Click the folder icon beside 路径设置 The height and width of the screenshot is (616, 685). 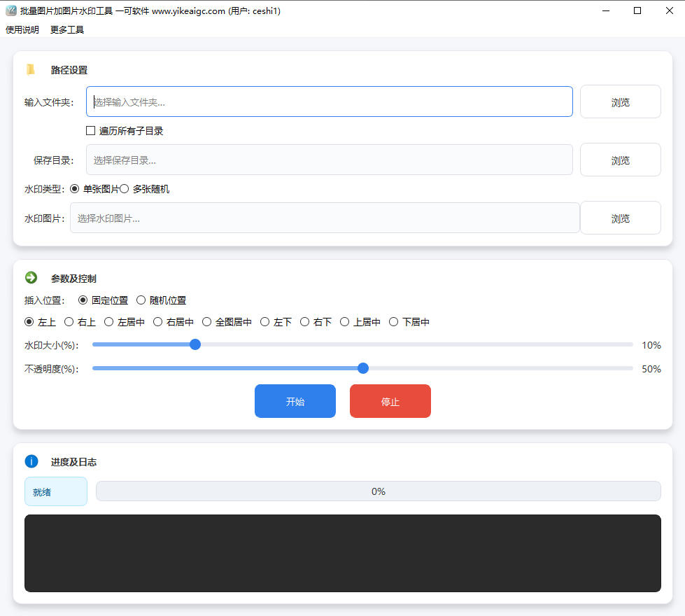(x=31, y=69)
